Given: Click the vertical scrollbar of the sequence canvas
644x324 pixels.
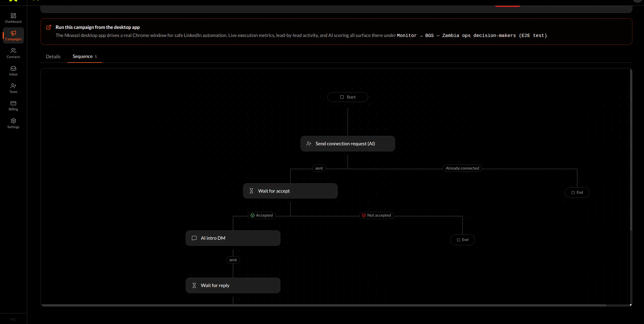Looking at the screenshot, I should (631, 149).
